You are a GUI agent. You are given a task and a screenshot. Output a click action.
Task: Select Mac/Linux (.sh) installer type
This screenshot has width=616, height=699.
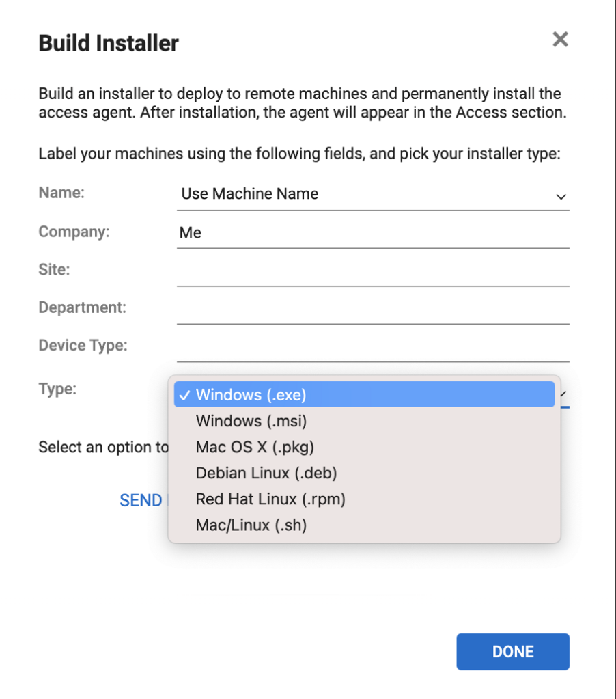tap(364, 525)
